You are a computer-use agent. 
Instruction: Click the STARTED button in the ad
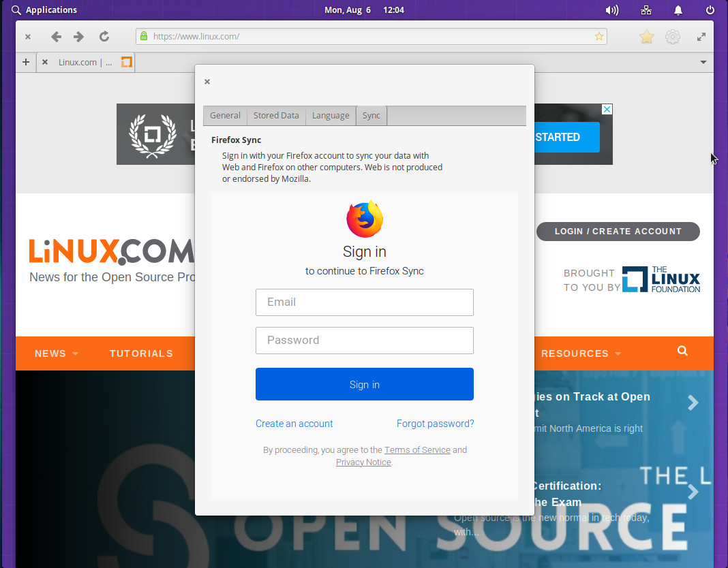coord(567,138)
